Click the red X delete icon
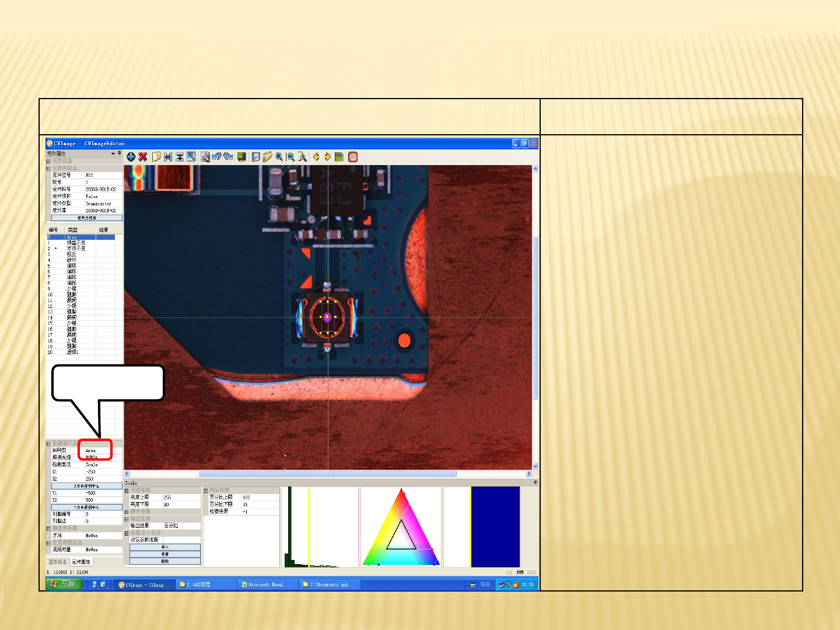This screenshot has width=840, height=630. [x=142, y=157]
